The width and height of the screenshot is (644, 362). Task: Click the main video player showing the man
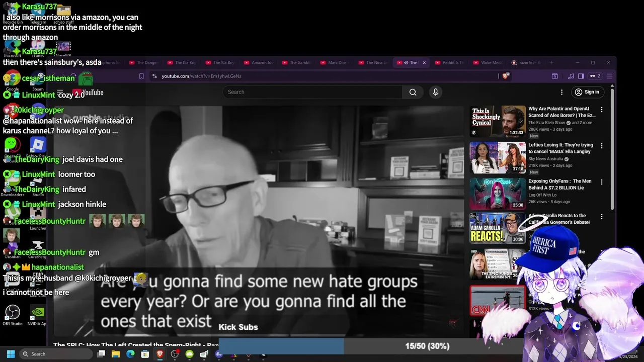(258, 221)
